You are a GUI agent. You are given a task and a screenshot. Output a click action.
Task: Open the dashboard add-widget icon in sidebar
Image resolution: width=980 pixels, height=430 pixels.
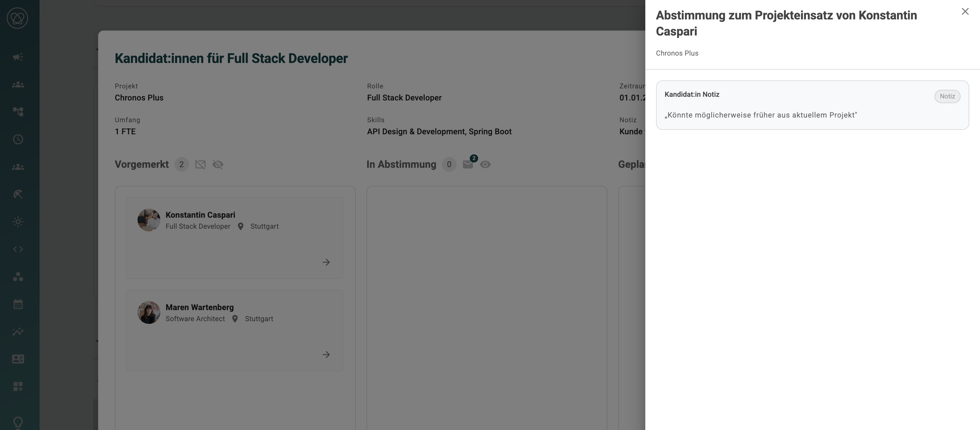18,386
